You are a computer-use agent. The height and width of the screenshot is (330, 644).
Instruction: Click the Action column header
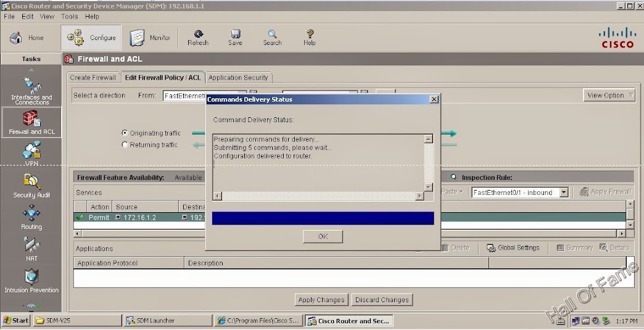[99, 207]
